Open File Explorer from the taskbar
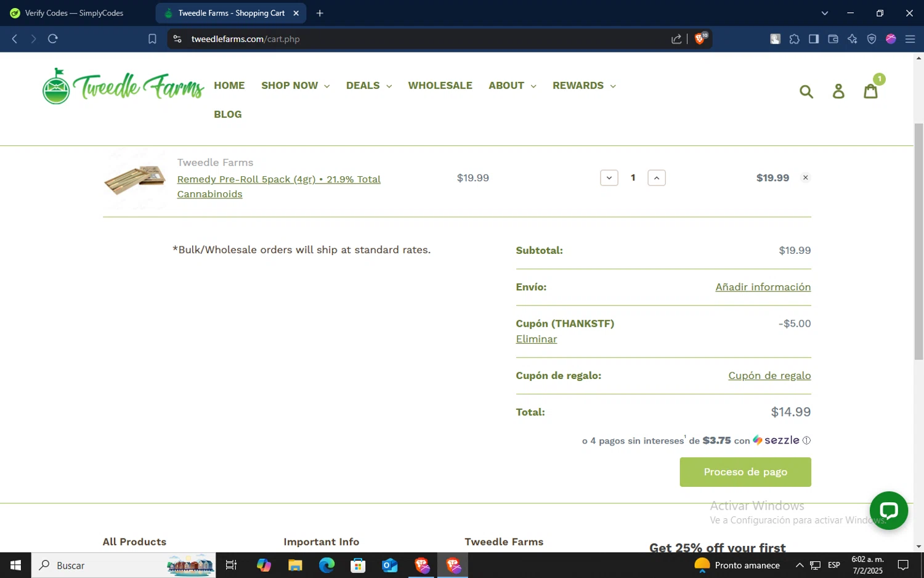The height and width of the screenshot is (578, 924). 295,565
